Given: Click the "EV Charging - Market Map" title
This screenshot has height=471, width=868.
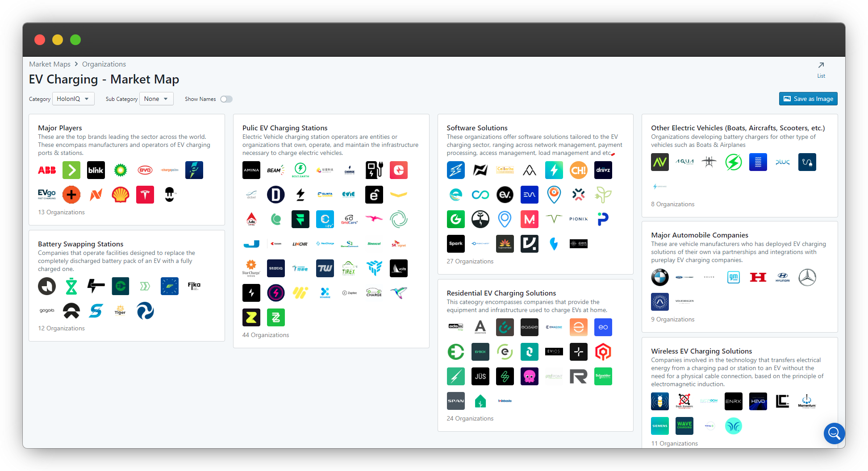Looking at the screenshot, I should coord(104,79).
